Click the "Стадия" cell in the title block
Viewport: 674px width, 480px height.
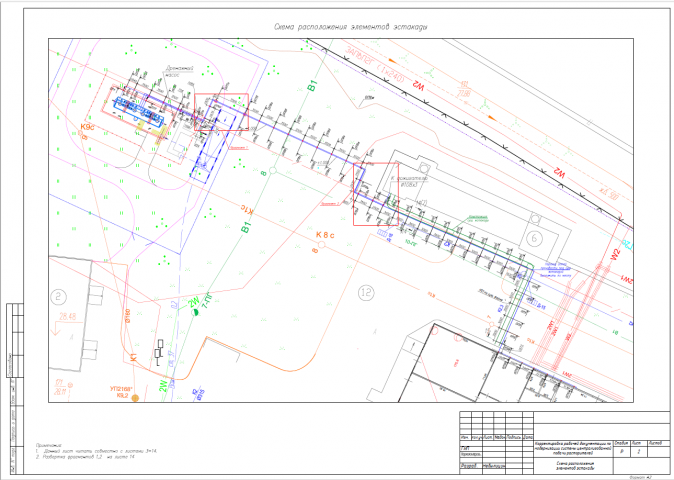point(621,443)
